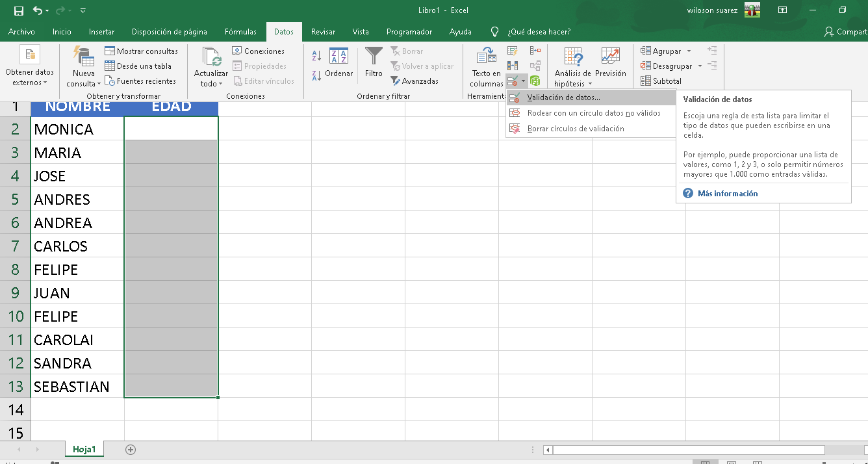Click the Más información link
The width and height of the screenshot is (868, 464).
[726, 193]
